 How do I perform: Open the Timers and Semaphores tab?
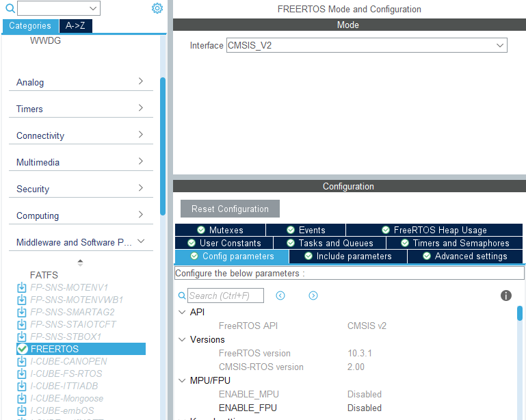tap(455, 243)
